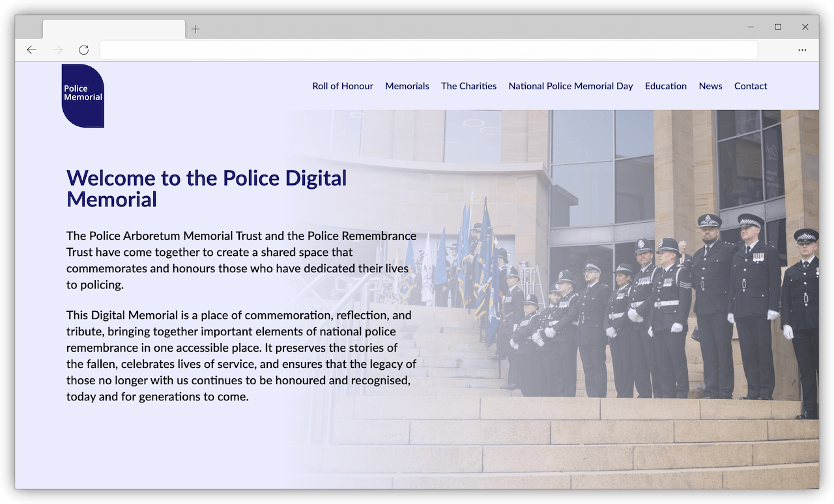Select The Charities in the navigation
Viewport: 834px width, 504px height.
[468, 86]
